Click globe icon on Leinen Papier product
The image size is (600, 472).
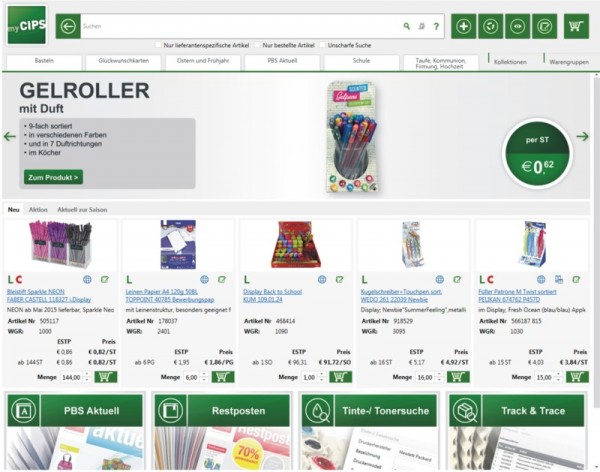205,279
